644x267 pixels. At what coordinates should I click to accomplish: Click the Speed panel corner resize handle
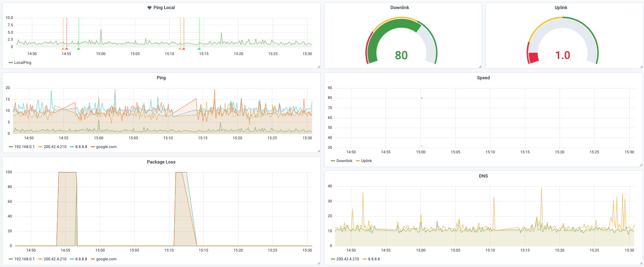point(641,165)
